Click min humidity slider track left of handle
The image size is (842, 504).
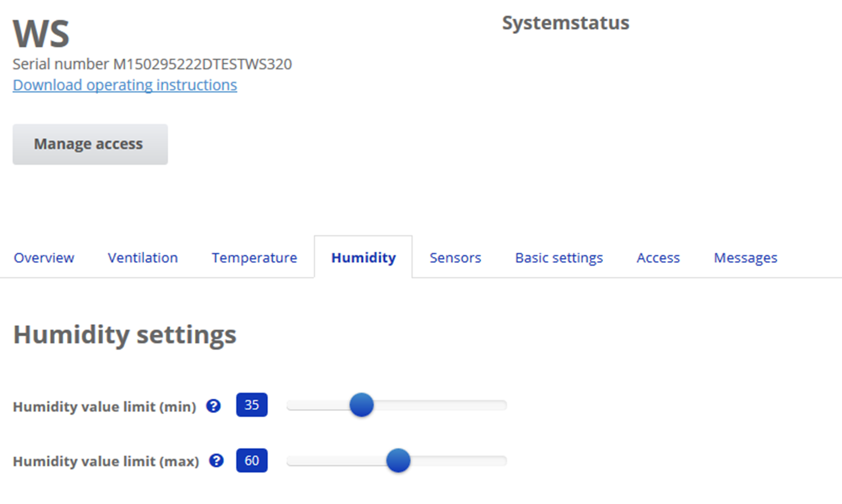coord(317,405)
